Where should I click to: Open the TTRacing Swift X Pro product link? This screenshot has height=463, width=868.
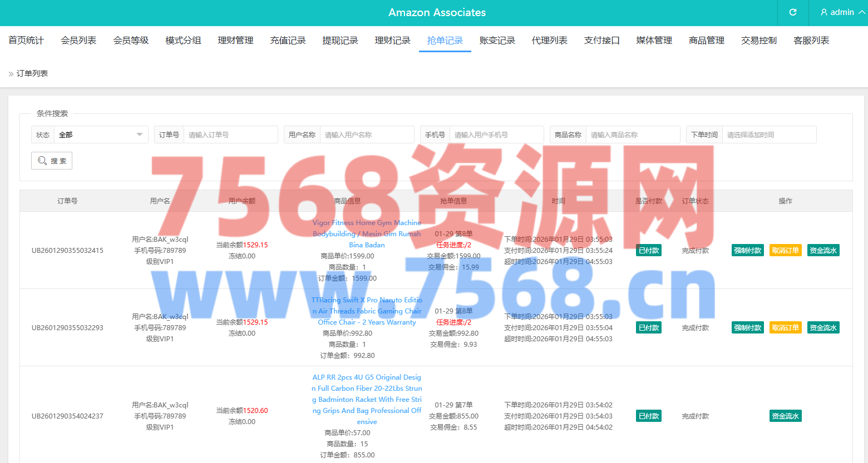367,311
